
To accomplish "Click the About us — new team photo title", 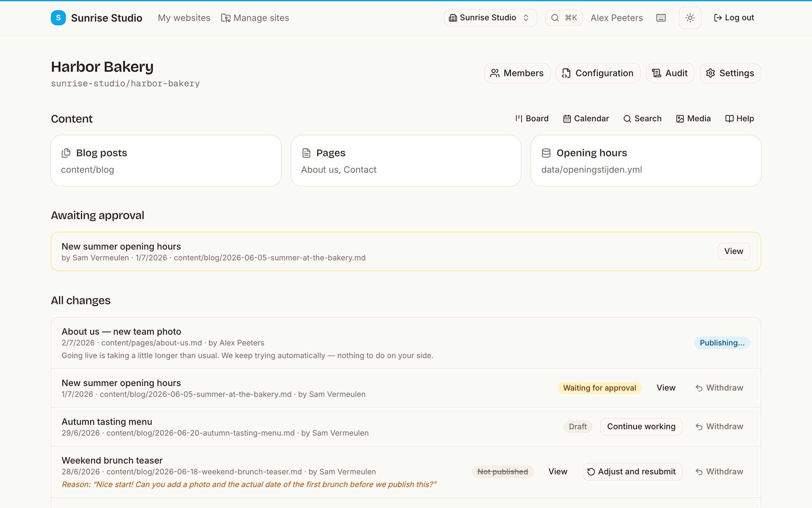I will 121,331.
